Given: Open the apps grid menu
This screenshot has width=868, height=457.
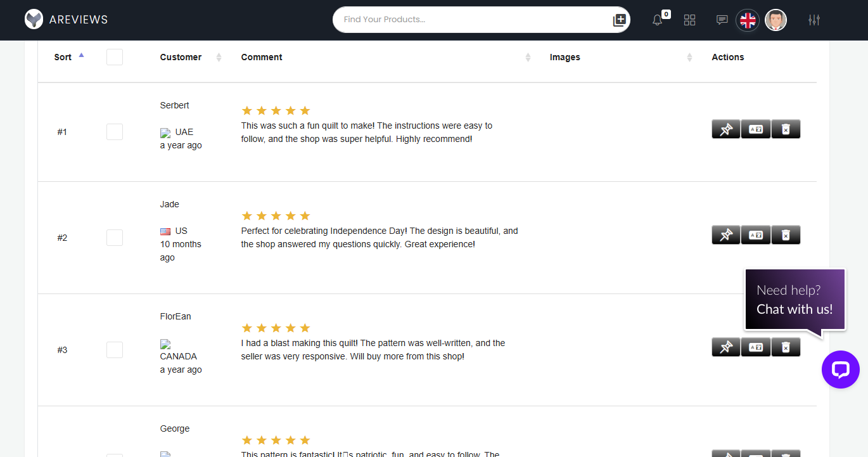Looking at the screenshot, I should (x=690, y=20).
